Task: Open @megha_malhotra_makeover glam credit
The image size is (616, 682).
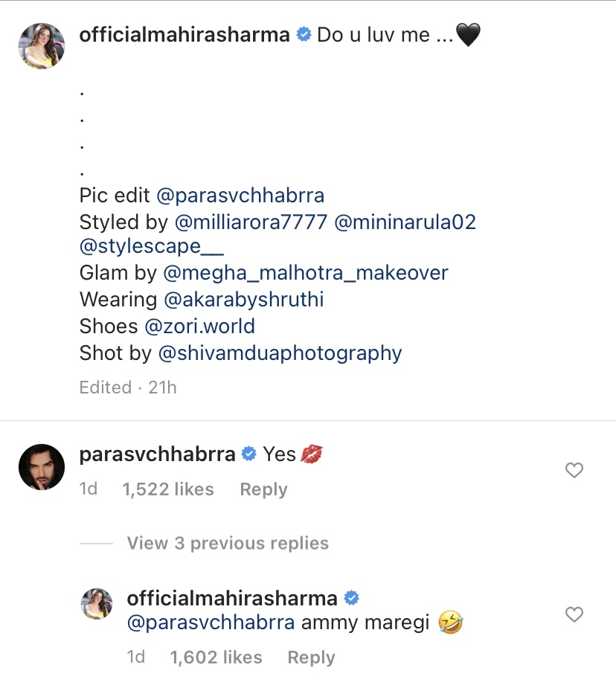Action: (x=305, y=273)
